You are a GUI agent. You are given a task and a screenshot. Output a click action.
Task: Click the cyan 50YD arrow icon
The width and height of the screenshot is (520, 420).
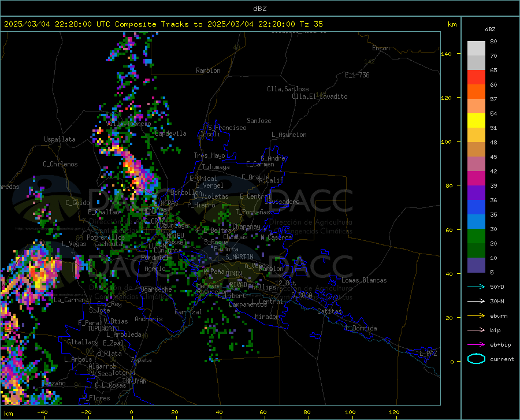tap(476, 287)
